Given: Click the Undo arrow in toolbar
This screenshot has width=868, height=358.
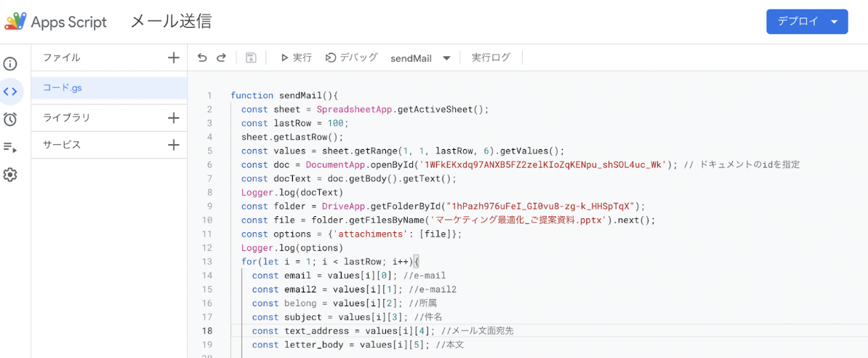Looking at the screenshot, I should tap(202, 58).
